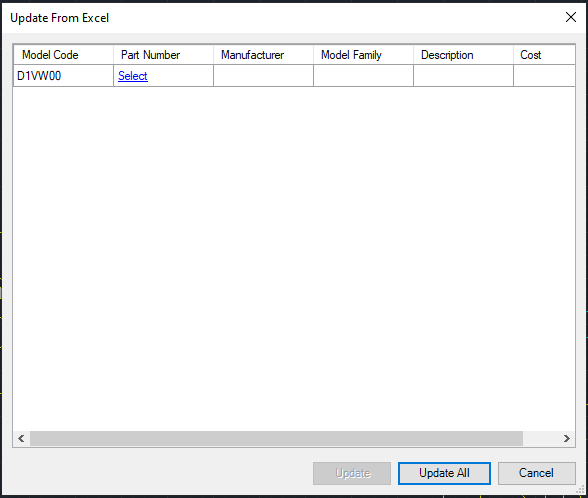Click the grayed-out Update button
The height and width of the screenshot is (498, 588).
(352, 473)
